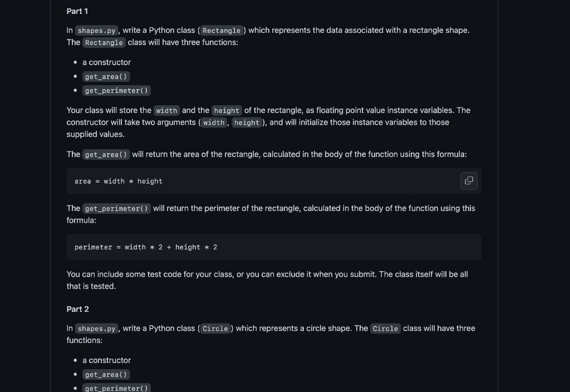
Task: Click Rectangle code label before 'class will have'
Action: pos(104,42)
